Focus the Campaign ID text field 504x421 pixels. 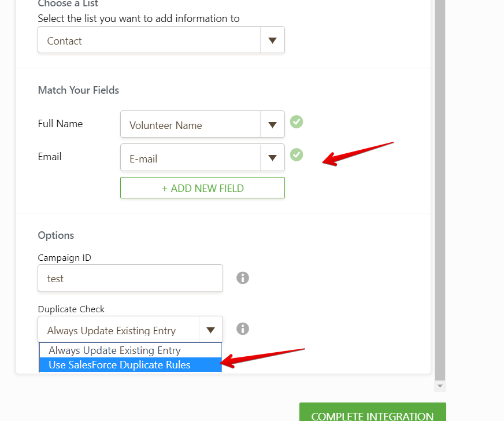[130, 278]
